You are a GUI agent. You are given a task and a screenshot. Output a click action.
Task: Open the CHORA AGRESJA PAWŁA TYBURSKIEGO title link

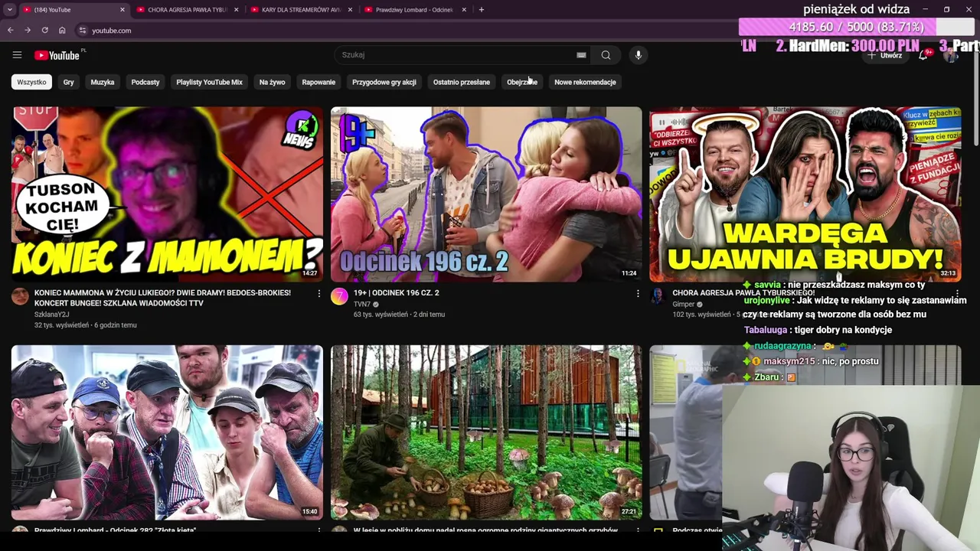pyautogui.click(x=743, y=293)
